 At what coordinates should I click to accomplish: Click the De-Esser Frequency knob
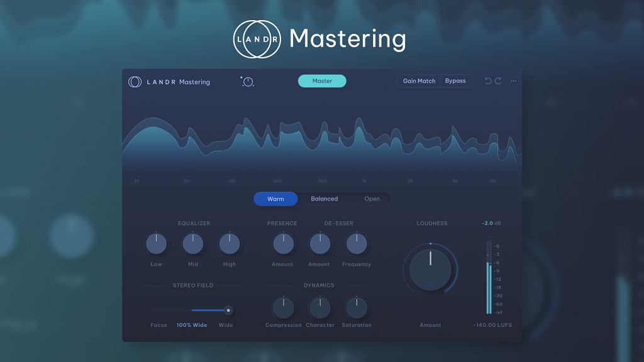[x=357, y=244]
